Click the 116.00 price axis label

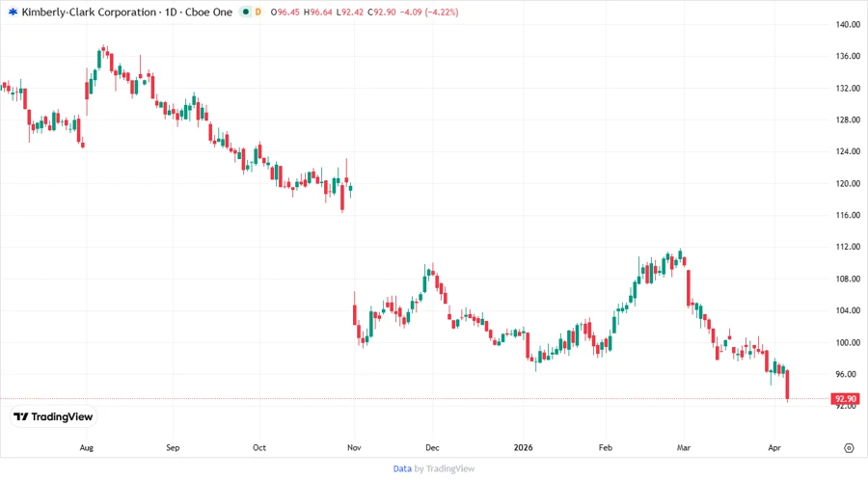coord(848,215)
